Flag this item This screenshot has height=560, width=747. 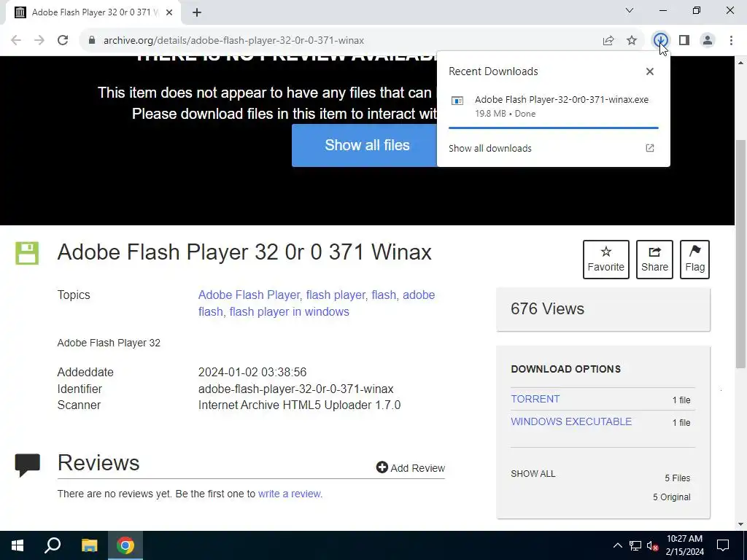coord(695,260)
